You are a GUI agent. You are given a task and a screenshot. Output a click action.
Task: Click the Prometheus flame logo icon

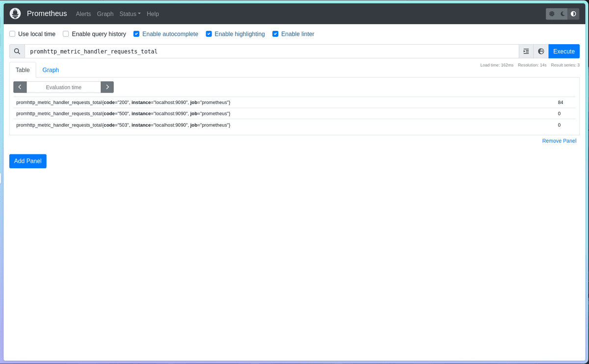[15, 14]
